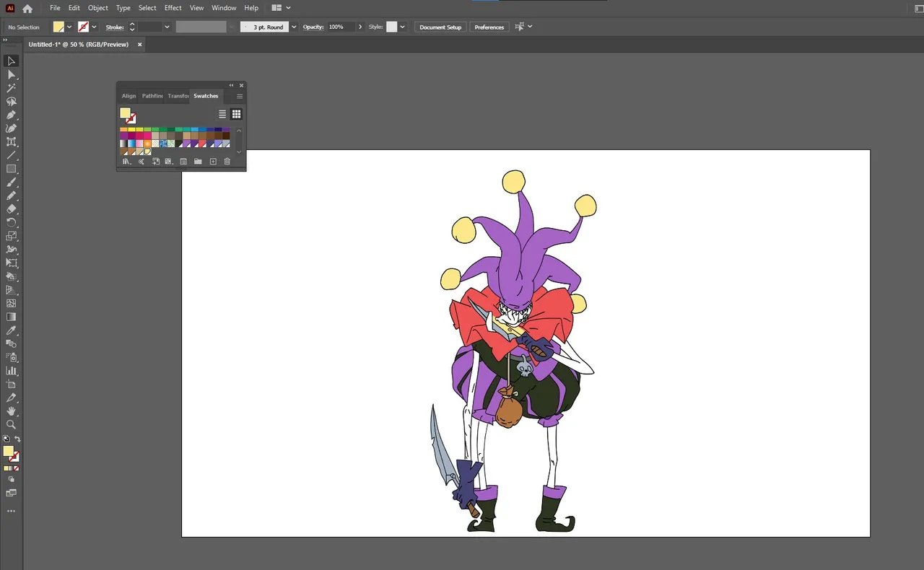This screenshot has height=570, width=924.
Task: Open the 3 pt. Round brush dropdown
Action: tap(294, 27)
